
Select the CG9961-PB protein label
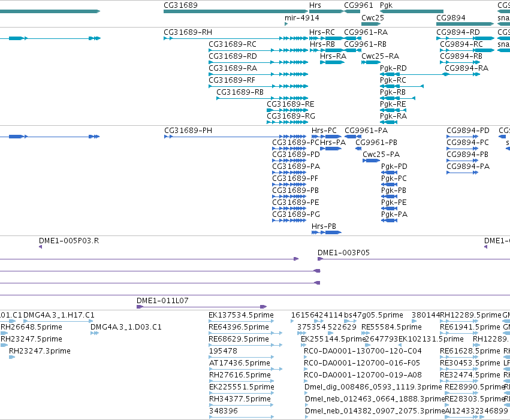click(x=376, y=143)
